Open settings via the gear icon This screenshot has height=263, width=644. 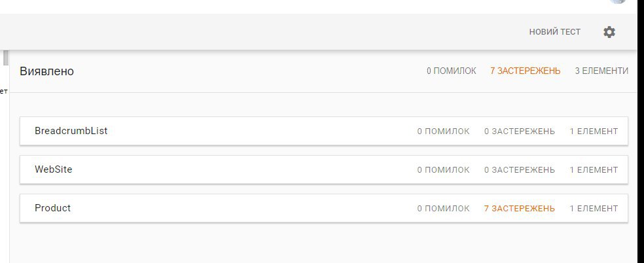(x=609, y=32)
